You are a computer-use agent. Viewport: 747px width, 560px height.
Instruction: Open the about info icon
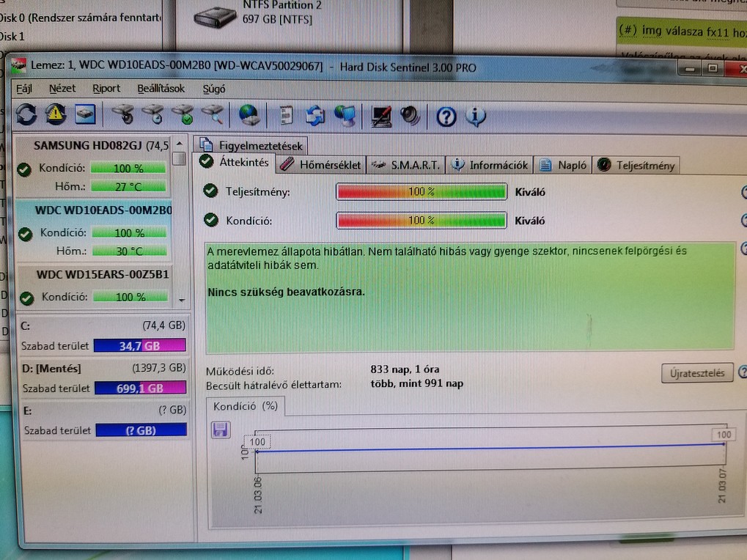point(476,117)
